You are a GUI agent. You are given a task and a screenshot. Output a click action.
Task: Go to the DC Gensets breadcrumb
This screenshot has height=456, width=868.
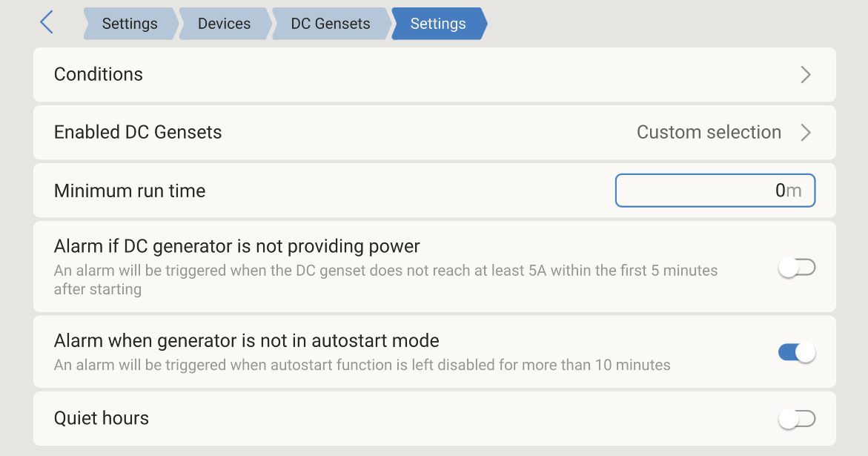pyautogui.click(x=331, y=24)
